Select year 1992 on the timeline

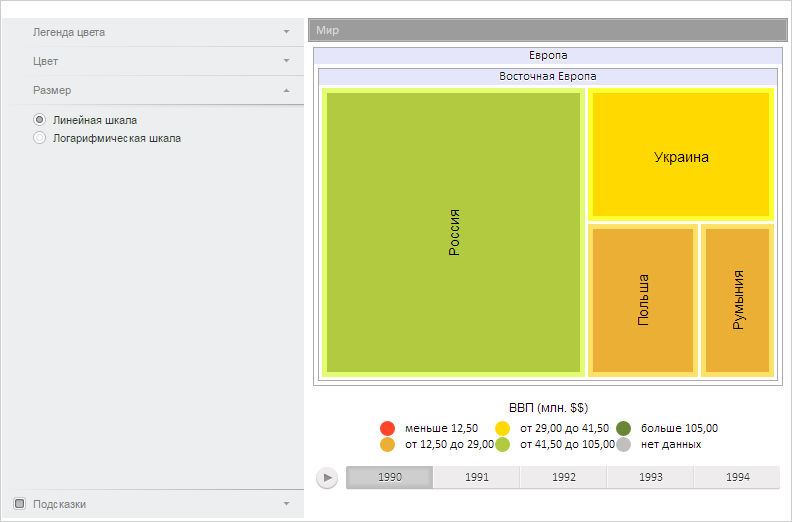[563, 478]
